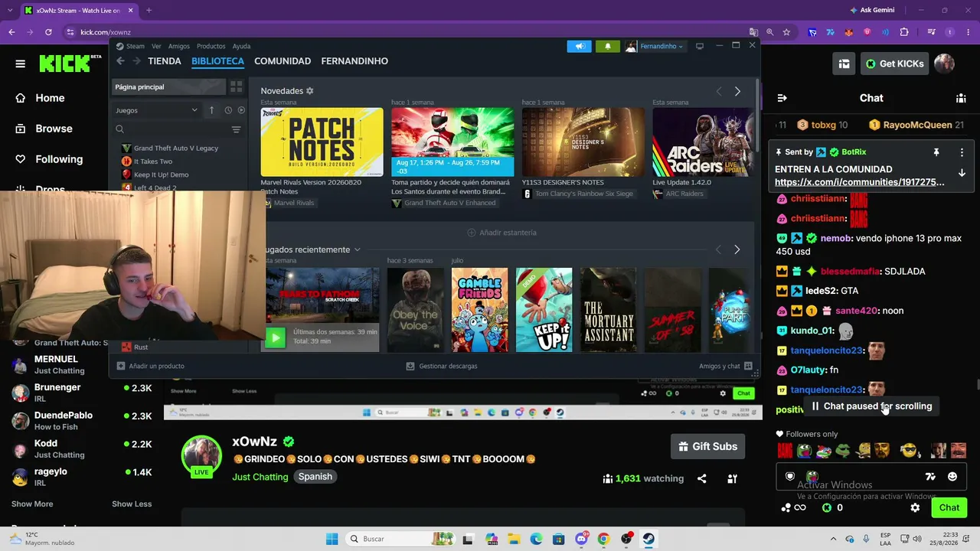
Task: Open the Brunenger channel in sidebar
Action: [81, 393]
